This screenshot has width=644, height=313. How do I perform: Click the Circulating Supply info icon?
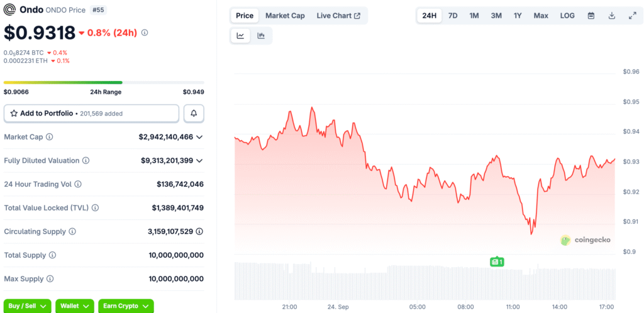pos(72,232)
